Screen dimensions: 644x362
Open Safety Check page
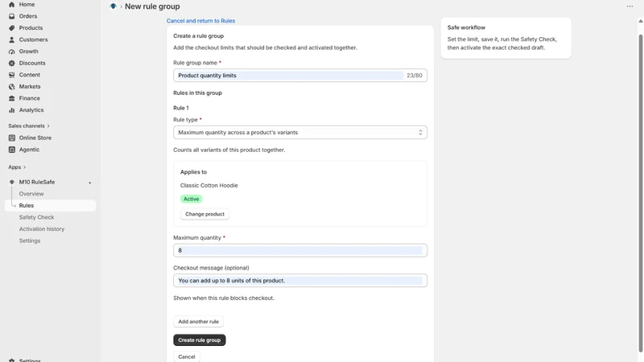pos(36,217)
